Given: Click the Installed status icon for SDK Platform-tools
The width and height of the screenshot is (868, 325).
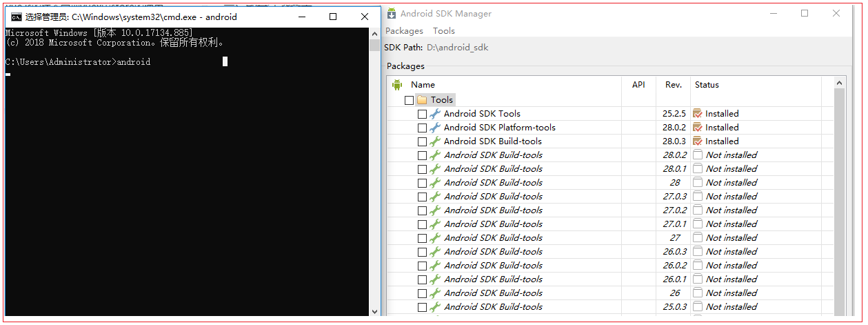Looking at the screenshot, I should [x=698, y=128].
